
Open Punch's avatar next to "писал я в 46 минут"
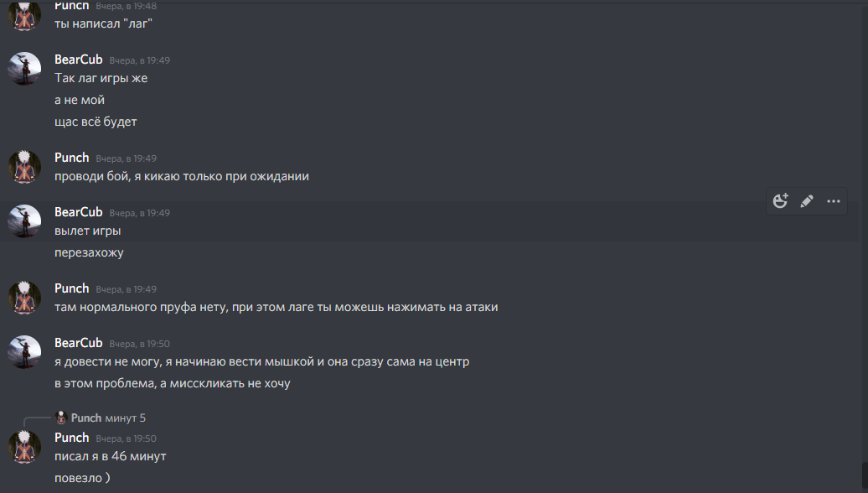(x=25, y=446)
